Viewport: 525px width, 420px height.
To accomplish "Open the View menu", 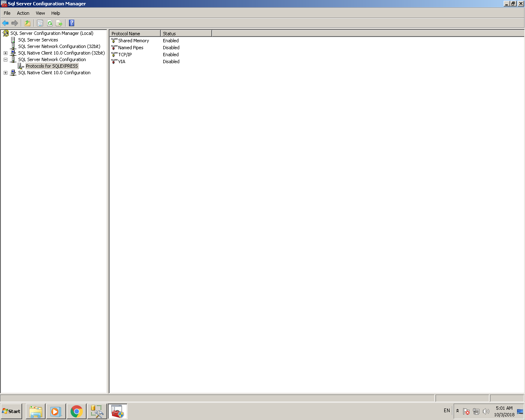I will coord(40,13).
